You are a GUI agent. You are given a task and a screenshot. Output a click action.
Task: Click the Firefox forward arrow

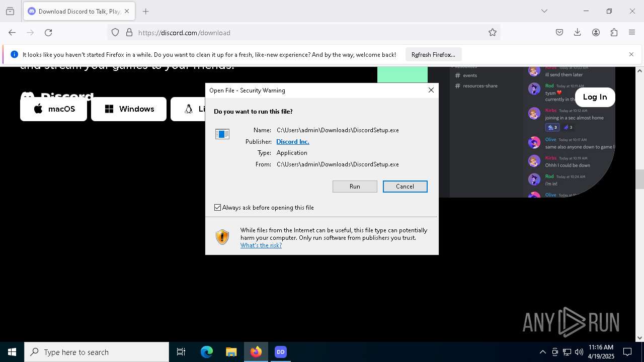[30, 33]
